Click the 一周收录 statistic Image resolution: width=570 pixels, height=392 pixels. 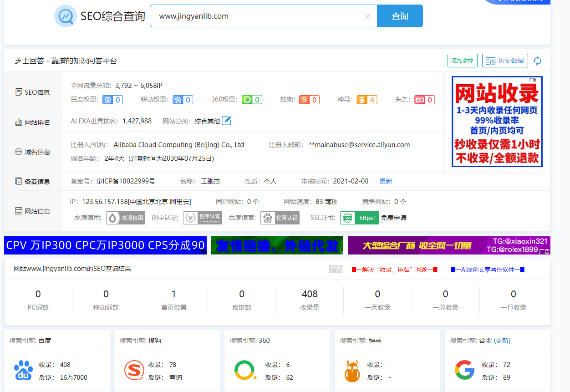pyautogui.click(x=446, y=300)
